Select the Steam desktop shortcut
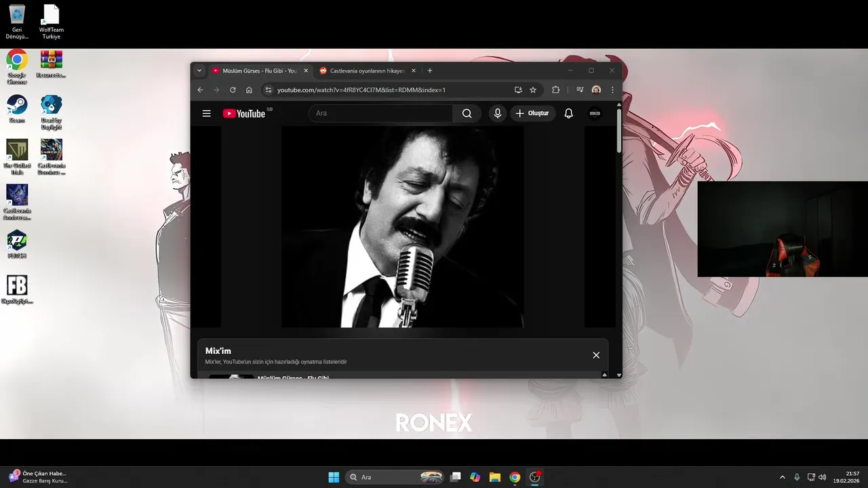The height and width of the screenshot is (488, 868). pos(17,109)
